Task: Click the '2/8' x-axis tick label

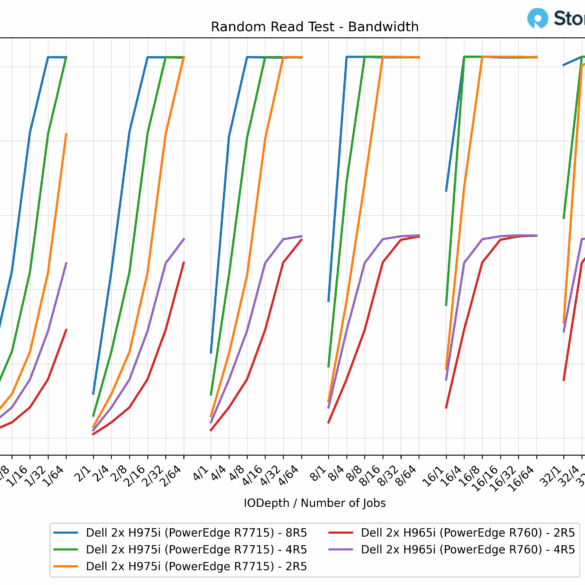Action: click(119, 473)
